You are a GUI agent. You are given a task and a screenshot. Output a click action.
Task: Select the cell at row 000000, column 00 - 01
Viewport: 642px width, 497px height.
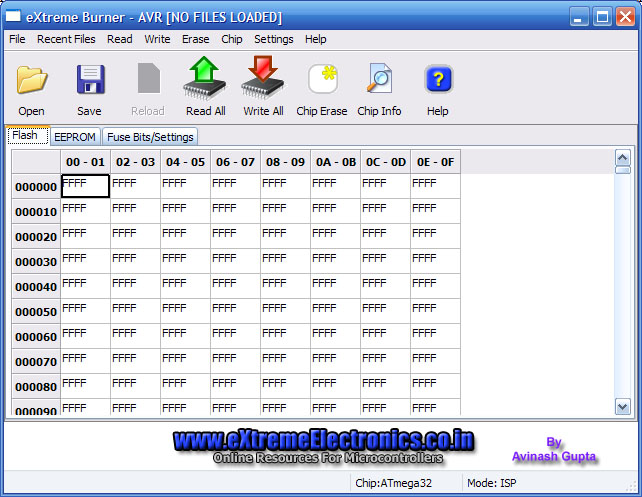click(x=86, y=186)
